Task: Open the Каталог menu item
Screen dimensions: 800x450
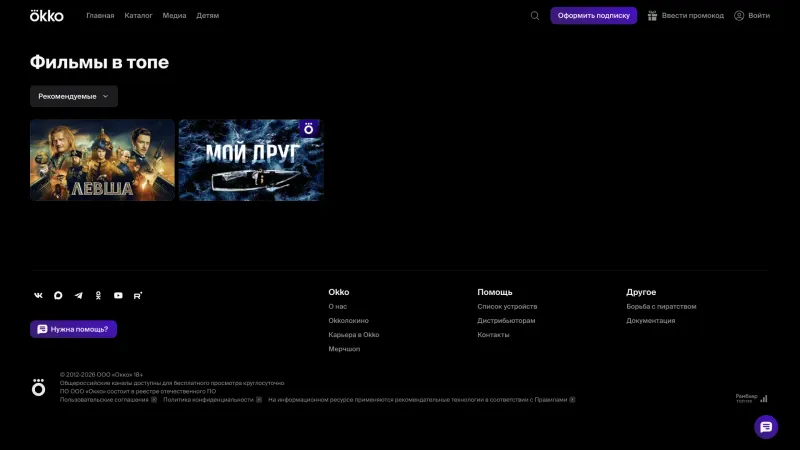Action: click(x=138, y=16)
